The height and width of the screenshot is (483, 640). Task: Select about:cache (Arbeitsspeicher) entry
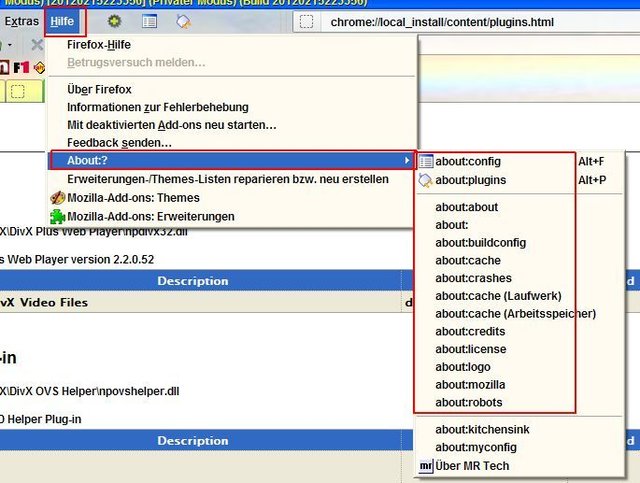click(x=519, y=314)
